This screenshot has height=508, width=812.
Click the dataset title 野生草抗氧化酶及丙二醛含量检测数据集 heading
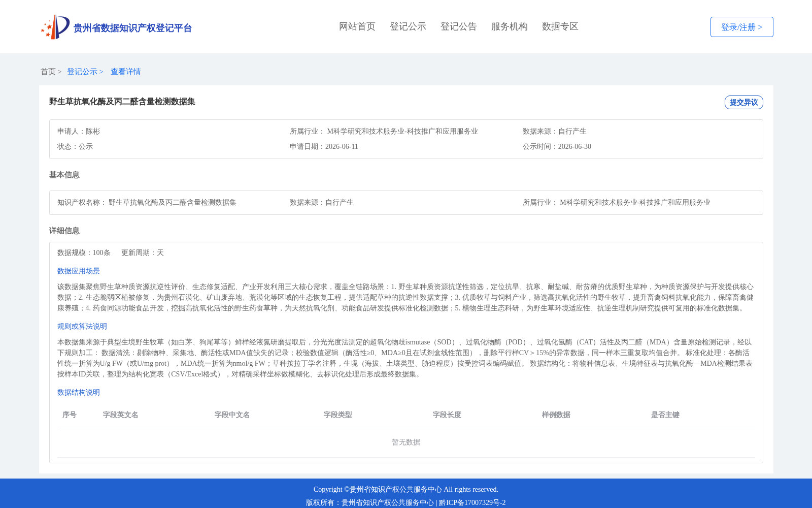[122, 102]
